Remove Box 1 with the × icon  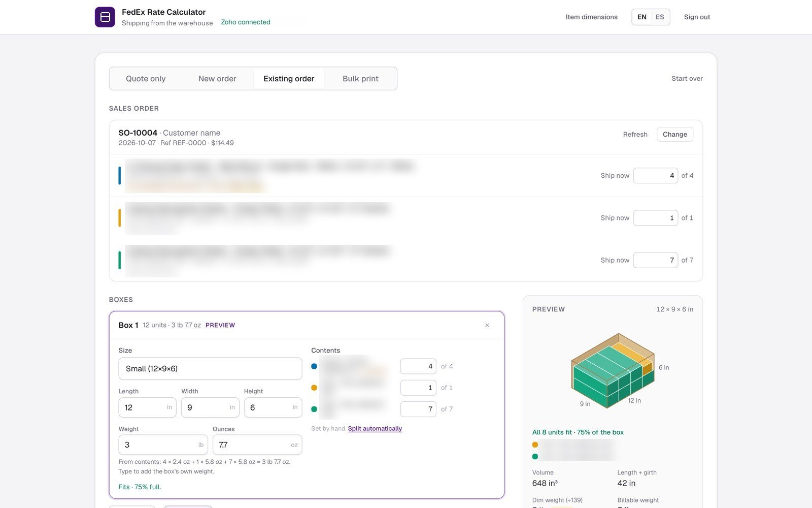coord(487,325)
